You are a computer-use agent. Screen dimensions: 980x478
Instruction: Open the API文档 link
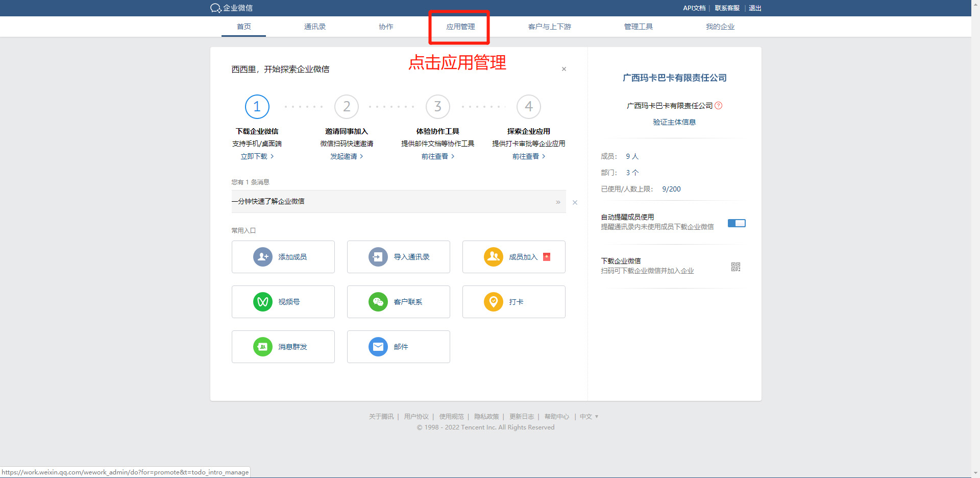(694, 8)
